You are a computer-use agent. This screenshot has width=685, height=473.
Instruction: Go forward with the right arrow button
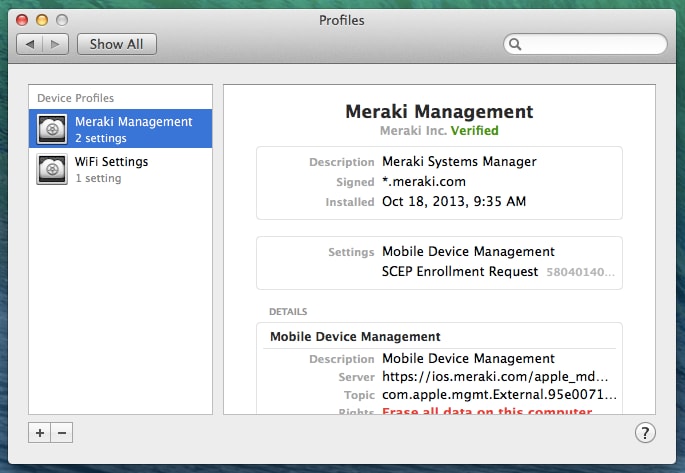pos(55,44)
